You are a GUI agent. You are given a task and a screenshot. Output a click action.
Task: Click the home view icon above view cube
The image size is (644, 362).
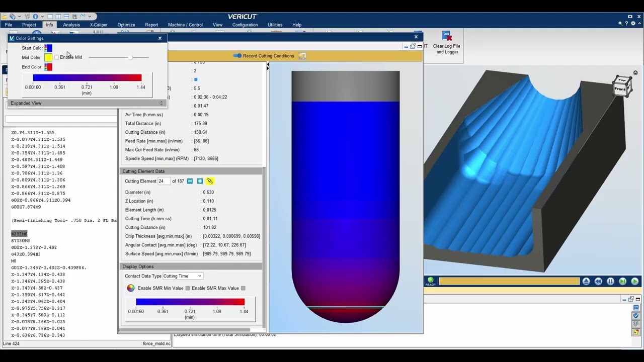click(635, 73)
